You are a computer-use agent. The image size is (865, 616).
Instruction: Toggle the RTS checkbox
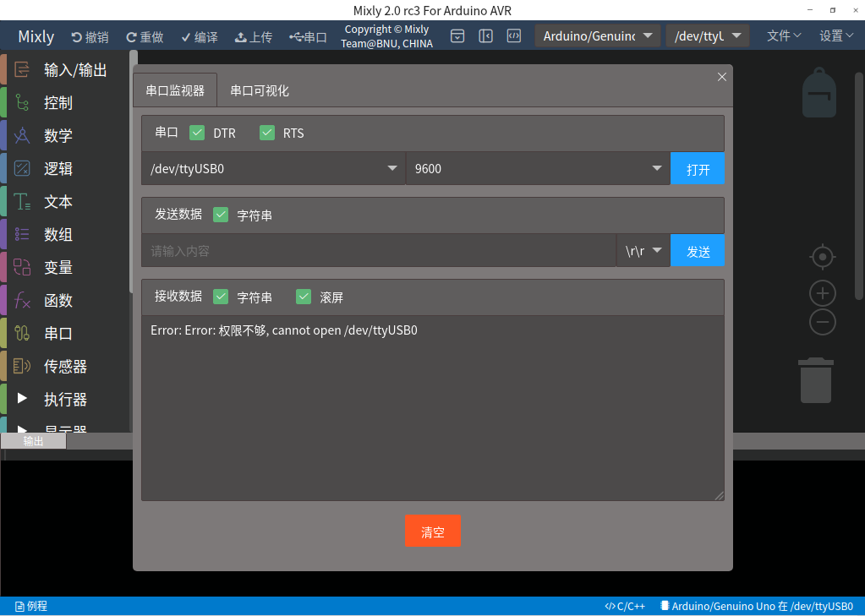click(x=267, y=133)
